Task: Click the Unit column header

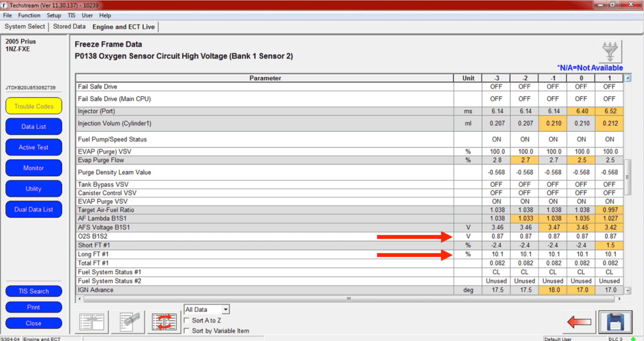Action: coord(468,78)
